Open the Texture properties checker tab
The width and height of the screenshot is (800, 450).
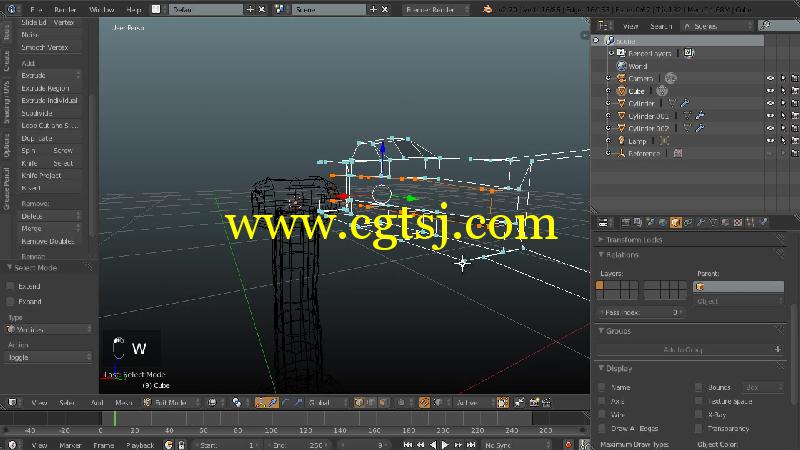(738, 222)
